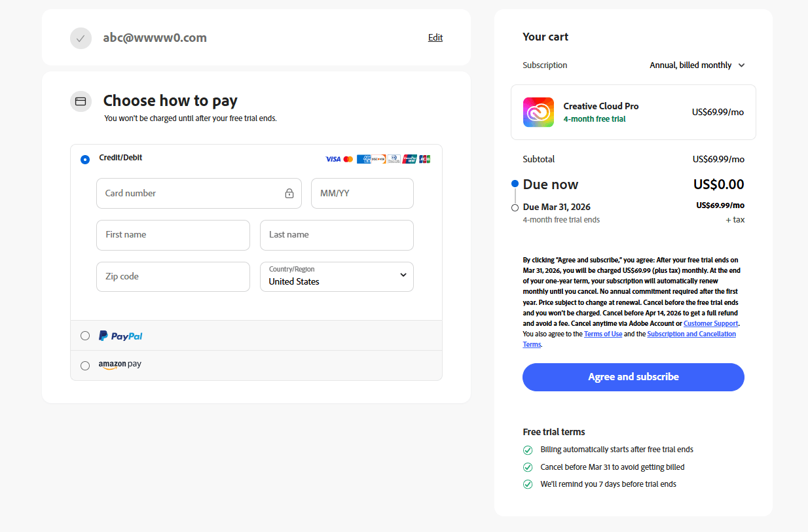Open the Country/Region dropdown
Screen dimensions: 808x532
337,277
